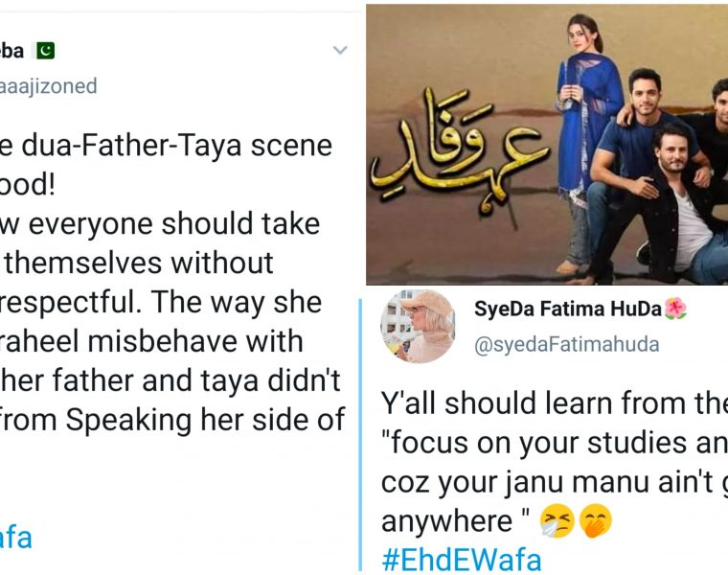
Task: Open SyeDa Fatima HuDa's profile avatar
Action: click(418, 326)
